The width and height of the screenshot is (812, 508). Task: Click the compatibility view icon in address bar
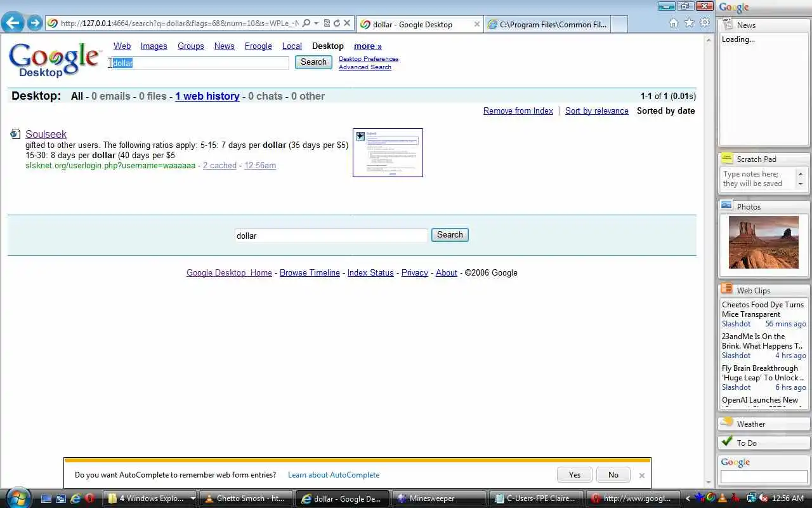pyautogui.click(x=327, y=23)
